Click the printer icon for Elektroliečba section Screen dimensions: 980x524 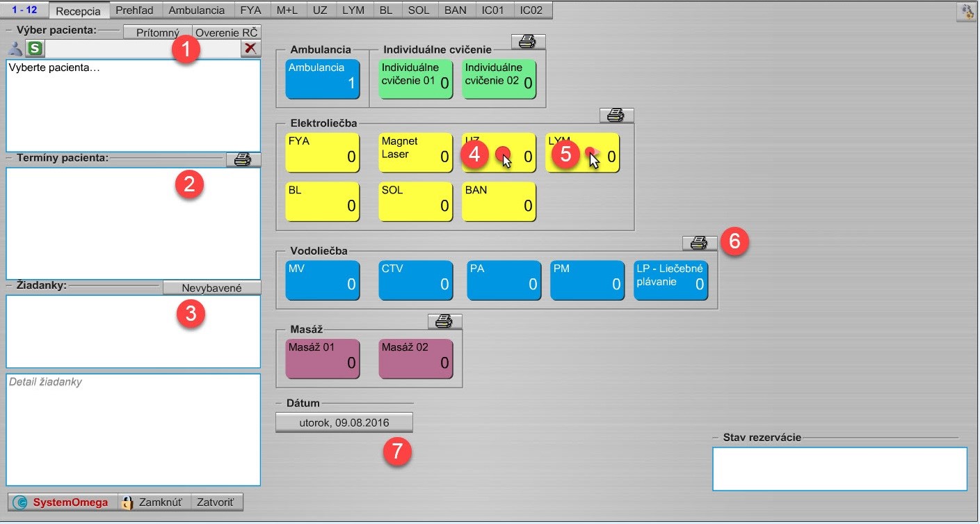point(616,116)
